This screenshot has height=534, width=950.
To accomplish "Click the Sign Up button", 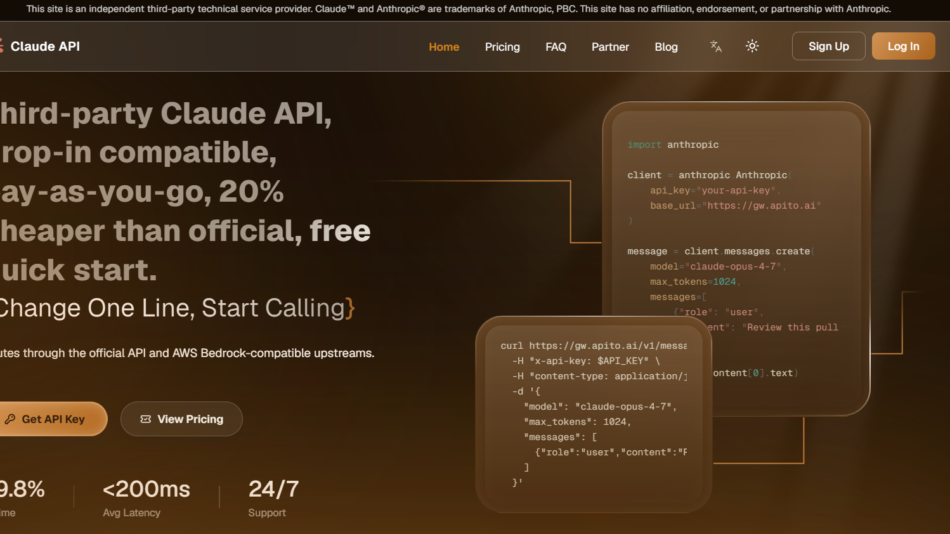I will [828, 46].
